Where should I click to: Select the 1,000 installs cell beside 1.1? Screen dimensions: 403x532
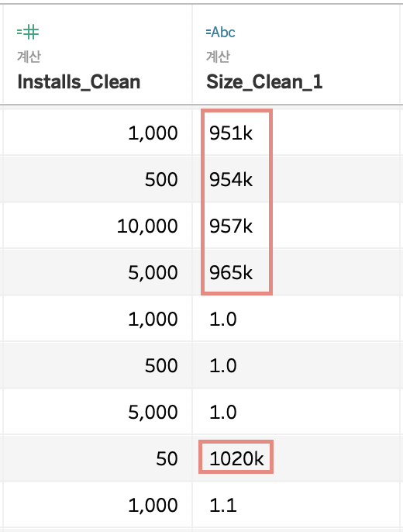[153, 505]
